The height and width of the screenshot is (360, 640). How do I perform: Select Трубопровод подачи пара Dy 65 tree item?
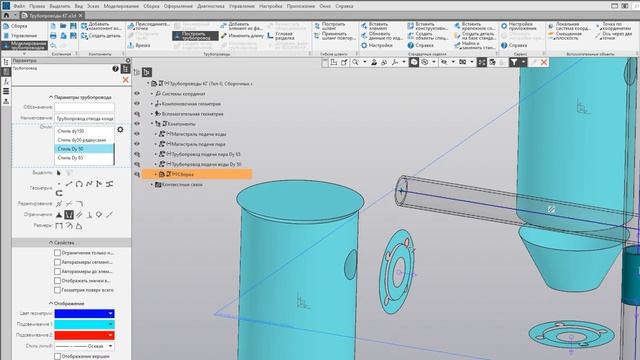coord(205,154)
